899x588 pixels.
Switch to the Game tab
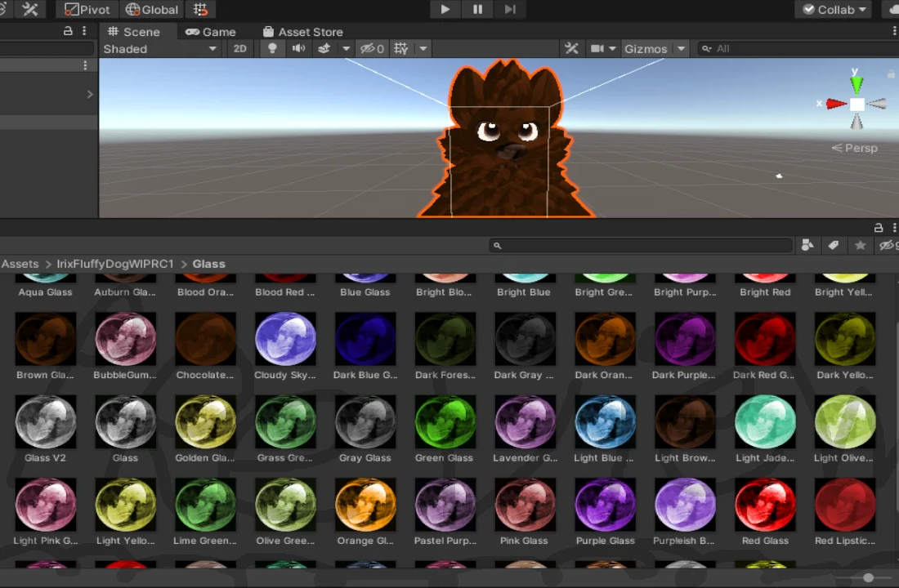(211, 32)
